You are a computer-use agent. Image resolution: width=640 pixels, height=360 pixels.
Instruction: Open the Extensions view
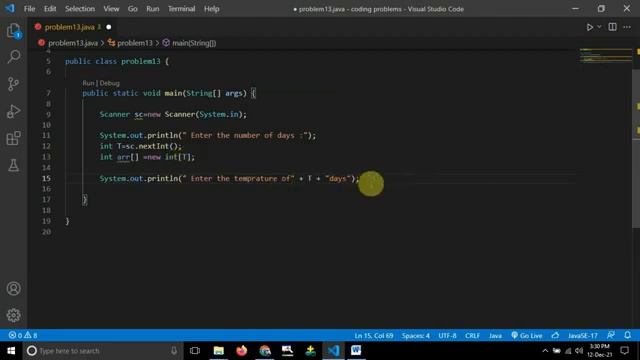[x=13, y=138]
